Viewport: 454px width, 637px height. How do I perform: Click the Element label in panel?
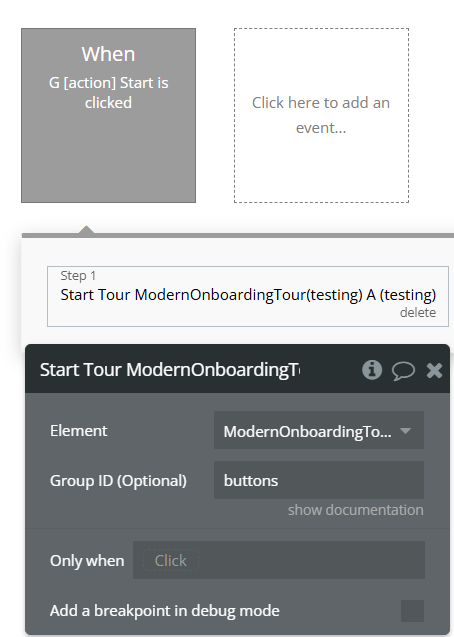tap(78, 431)
